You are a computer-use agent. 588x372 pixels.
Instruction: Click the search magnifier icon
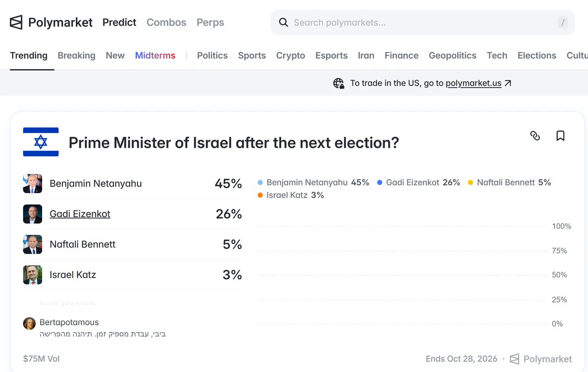point(283,23)
